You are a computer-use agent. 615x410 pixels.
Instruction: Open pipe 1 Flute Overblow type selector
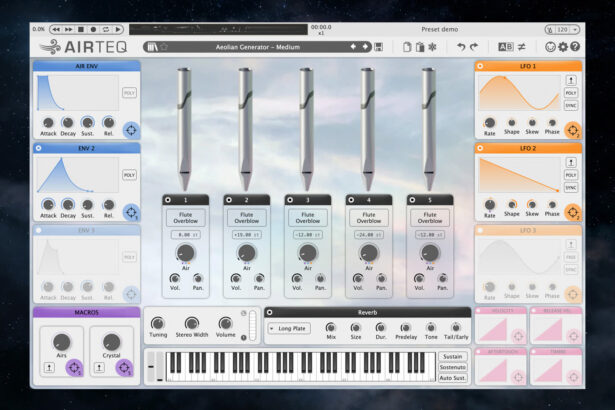tap(186, 218)
